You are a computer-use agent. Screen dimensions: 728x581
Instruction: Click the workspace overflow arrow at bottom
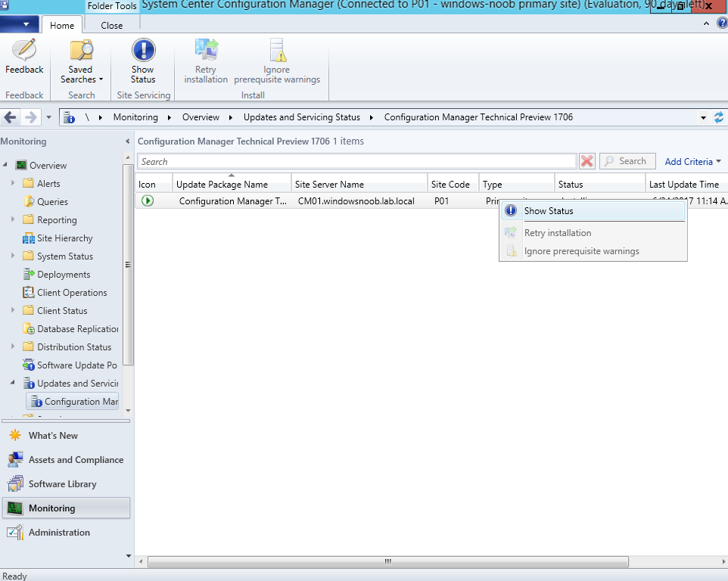pyautogui.click(x=129, y=555)
